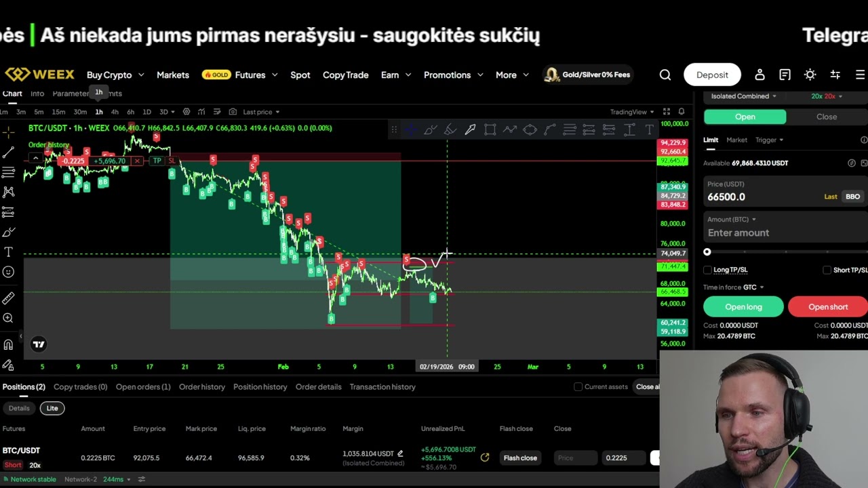
Task: Click the Open long button
Action: [x=744, y=306]
